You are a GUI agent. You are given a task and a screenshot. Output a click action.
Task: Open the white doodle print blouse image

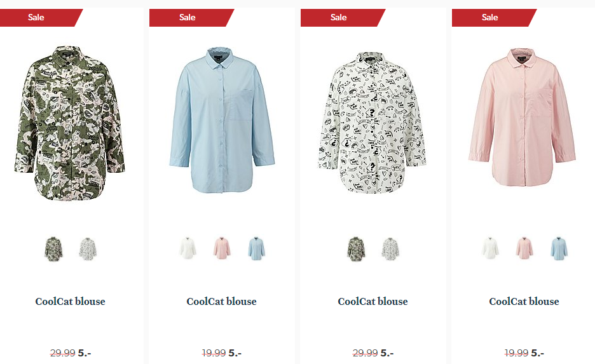point(372,123)
